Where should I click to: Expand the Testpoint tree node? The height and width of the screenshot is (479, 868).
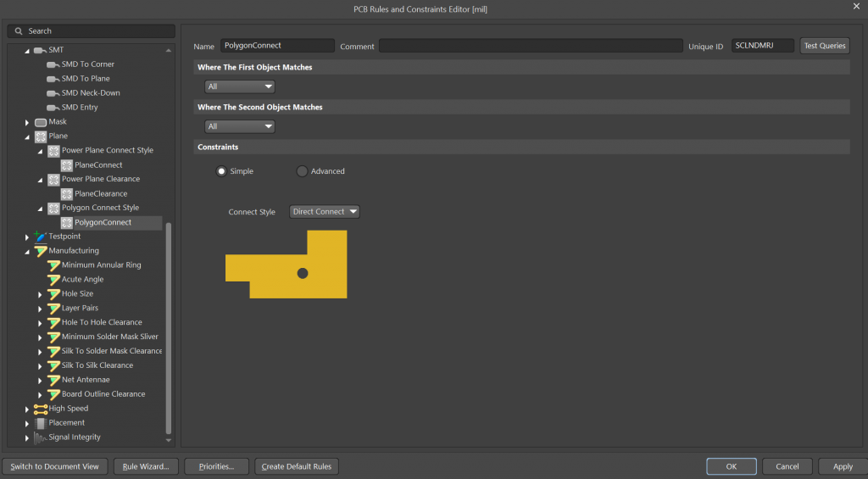click(27, 237)
